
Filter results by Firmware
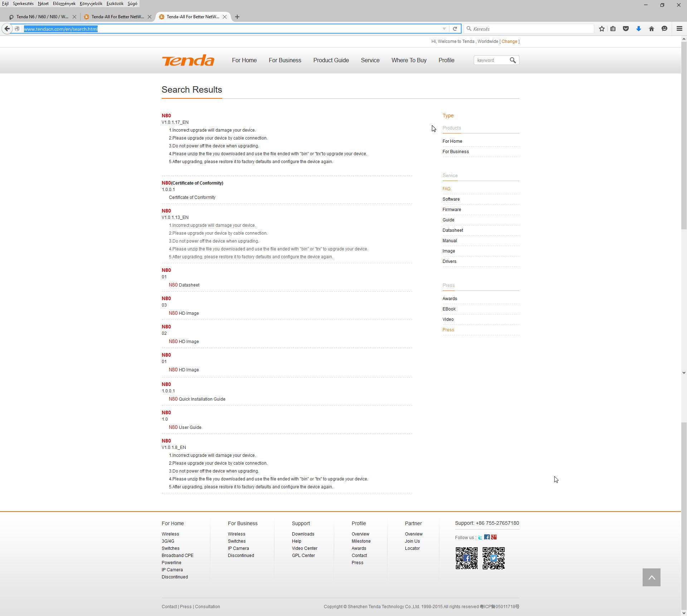pyautogui.click(x=452, y=210)
